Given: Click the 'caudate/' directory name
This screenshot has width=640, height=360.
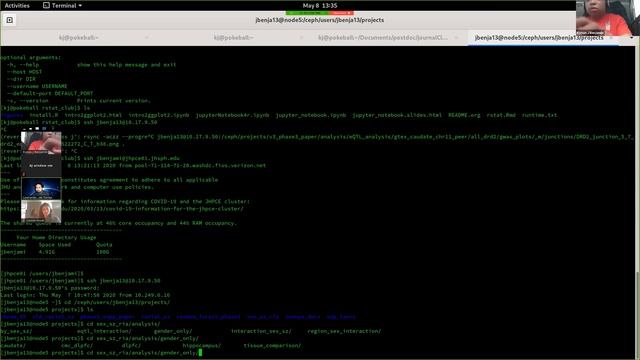Looking at the screenshot, I should click(x=13, y=346).
